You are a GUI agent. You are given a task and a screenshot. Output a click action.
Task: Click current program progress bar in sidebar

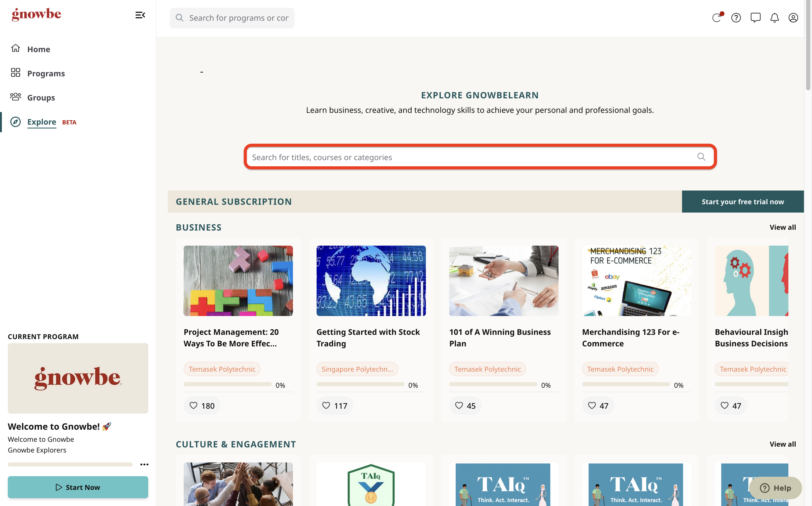70,465
